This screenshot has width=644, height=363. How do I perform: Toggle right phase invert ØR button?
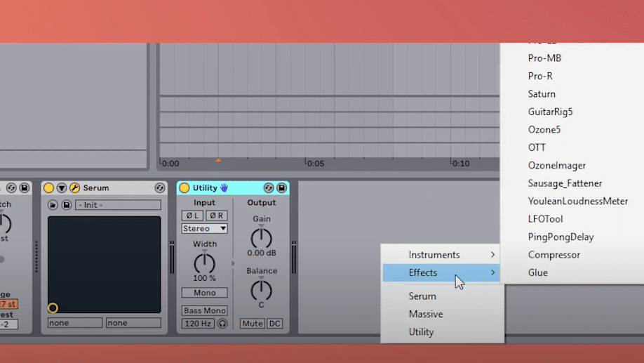(217, 216)
